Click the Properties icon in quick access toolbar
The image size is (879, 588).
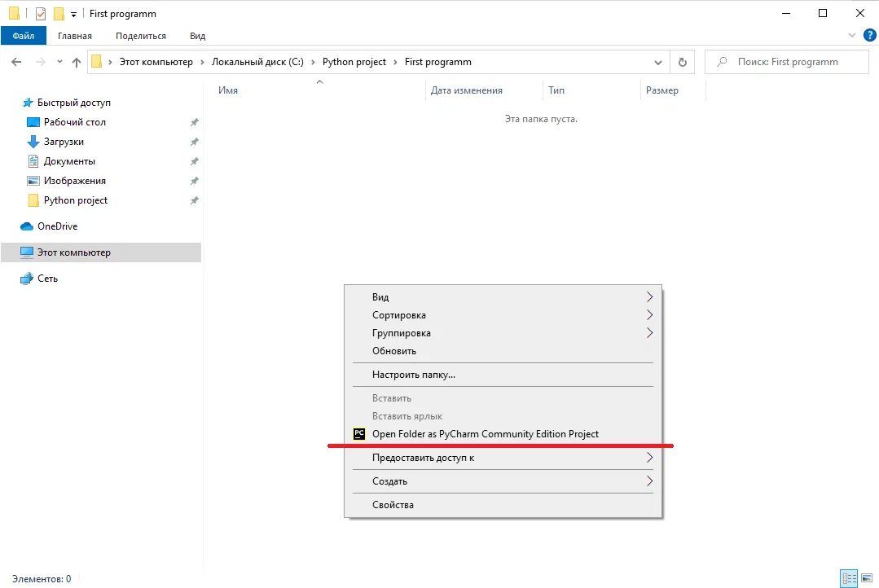click(x=41, y=14)
